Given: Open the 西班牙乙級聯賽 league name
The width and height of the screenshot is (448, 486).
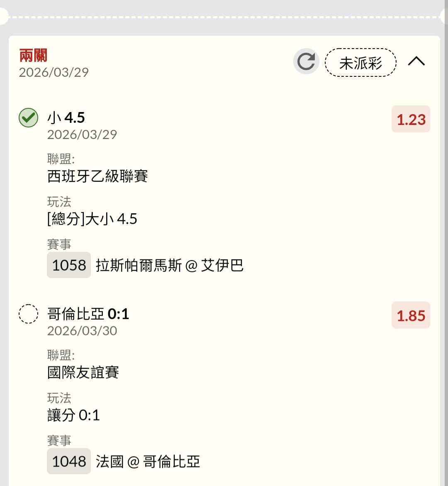Looking at the screenshot, I should pos(97,176).
